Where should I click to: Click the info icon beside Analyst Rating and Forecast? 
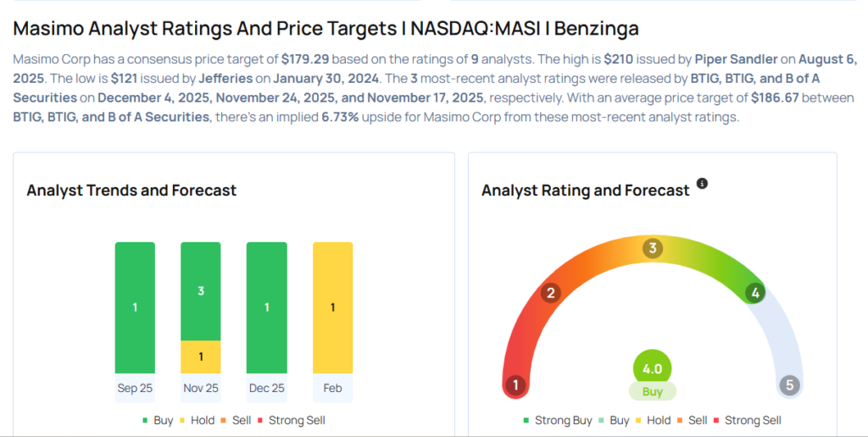tap(702, 184)
